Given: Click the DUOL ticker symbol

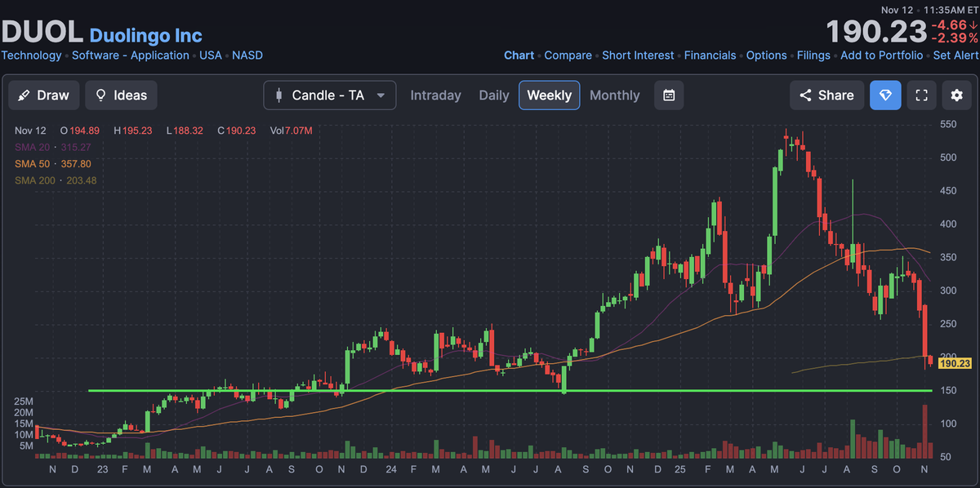Looking at the screenshot, I should (42, 32).
